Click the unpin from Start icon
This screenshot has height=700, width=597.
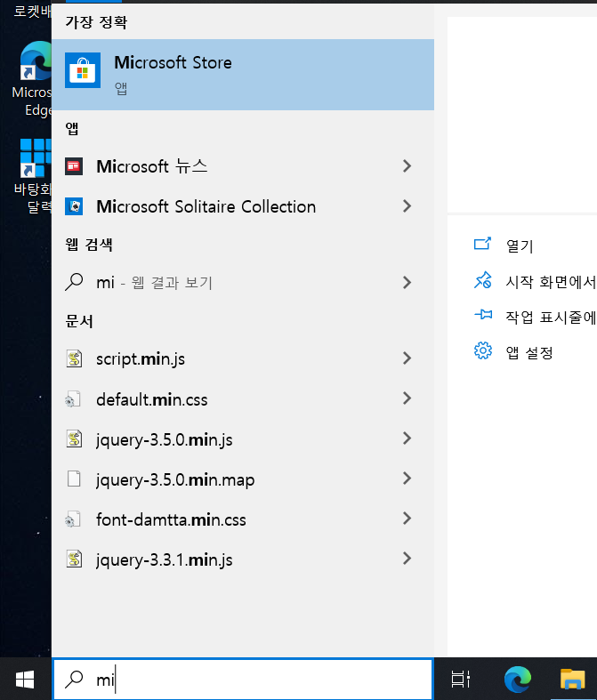(483, 280)
